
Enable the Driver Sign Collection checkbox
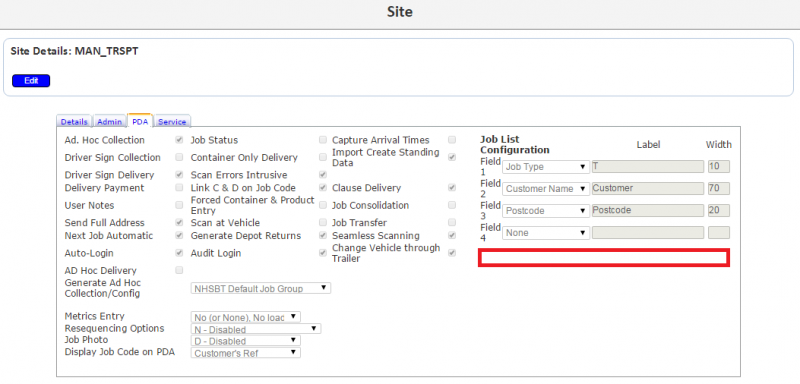pos(179,157)
